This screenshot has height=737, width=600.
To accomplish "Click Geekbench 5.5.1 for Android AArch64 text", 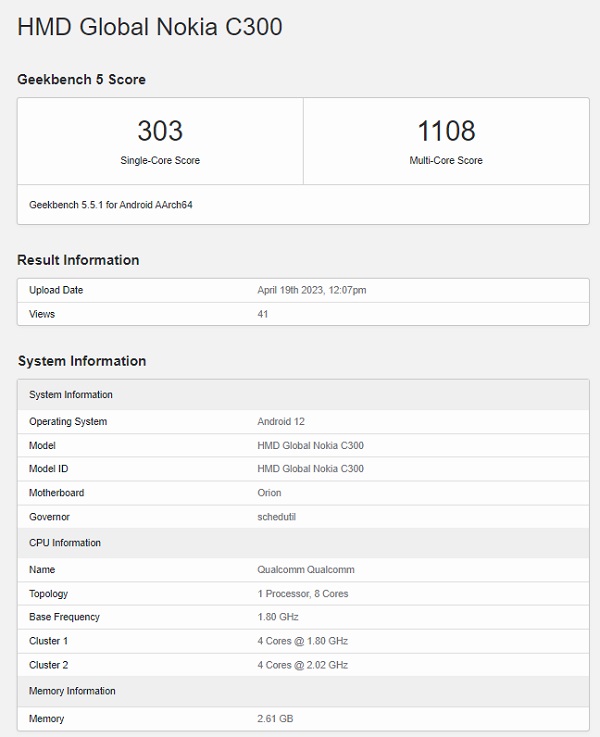I will [x=110, y=204].
